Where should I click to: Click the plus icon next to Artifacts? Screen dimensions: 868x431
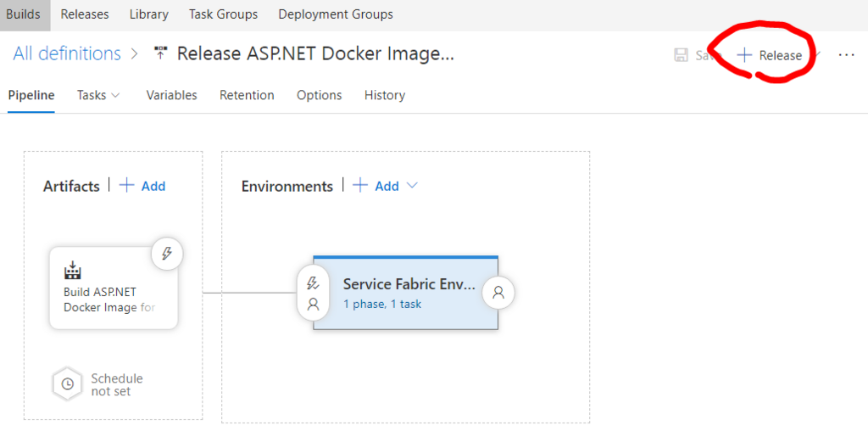click(127, 185)
